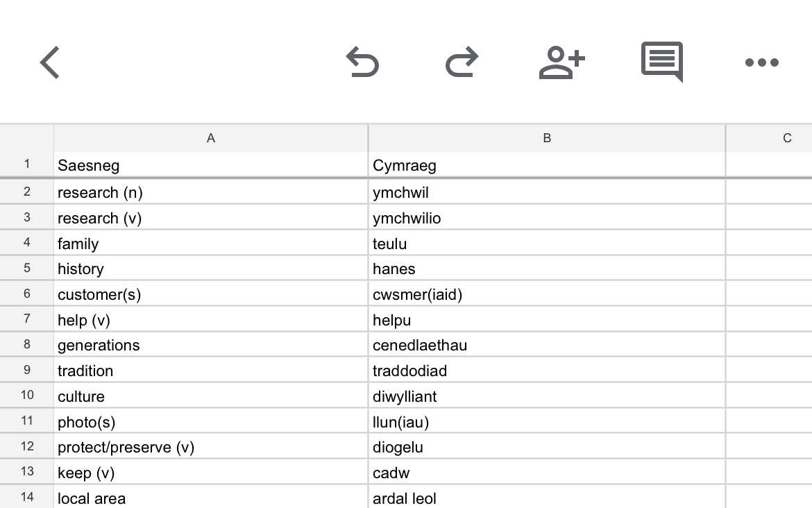
Task: Select row 11 header
Action: (x=27, y=421)
